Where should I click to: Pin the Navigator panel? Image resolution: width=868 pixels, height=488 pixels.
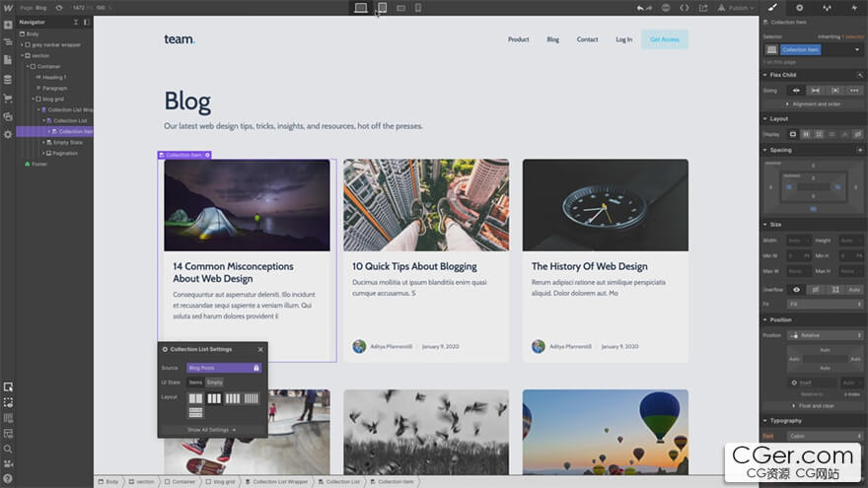pos(87,22)
